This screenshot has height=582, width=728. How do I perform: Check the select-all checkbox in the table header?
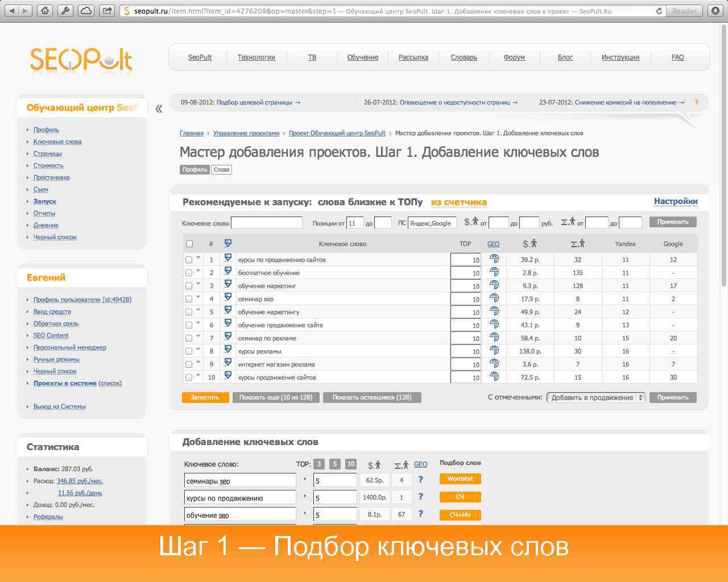point(189,243)
